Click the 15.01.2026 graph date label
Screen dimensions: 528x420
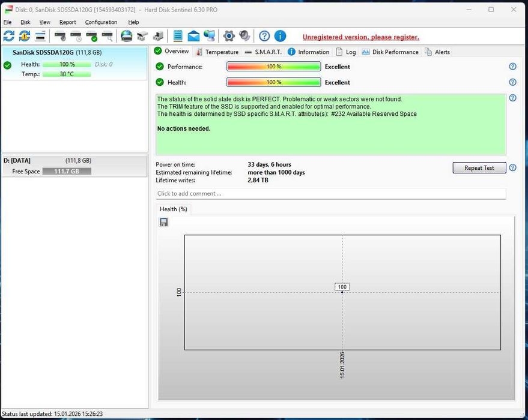click(342, 365)
